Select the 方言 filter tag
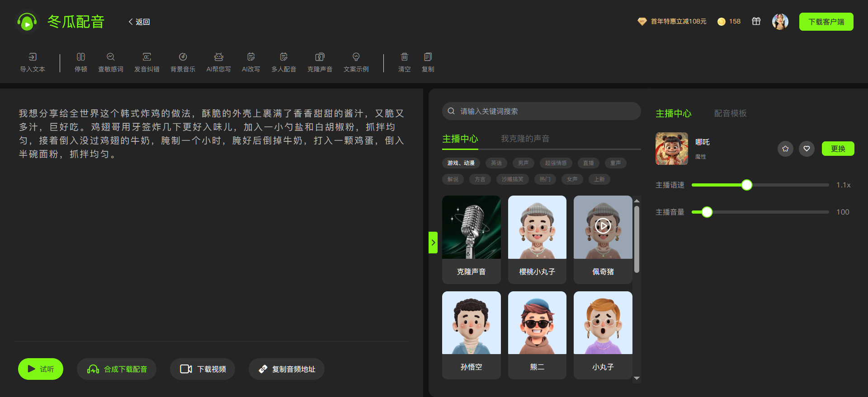Image resolution: width=868 pixels, height=397 pixels. pyautogui.click(x=480, y=179)
